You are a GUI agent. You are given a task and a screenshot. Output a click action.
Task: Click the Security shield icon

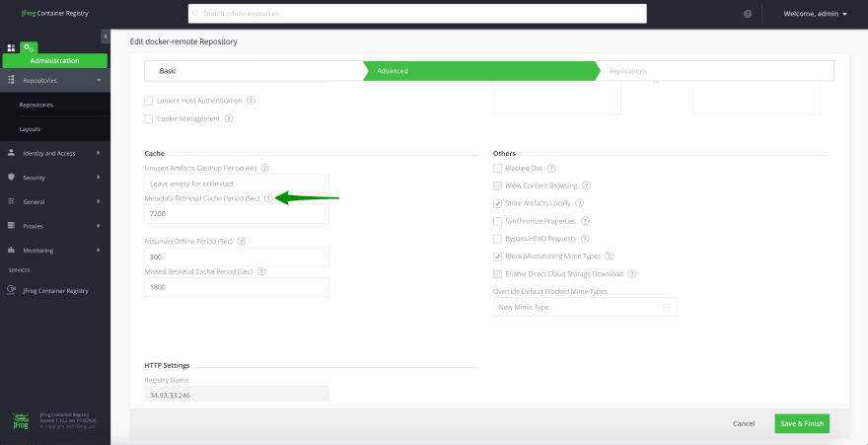11,178
